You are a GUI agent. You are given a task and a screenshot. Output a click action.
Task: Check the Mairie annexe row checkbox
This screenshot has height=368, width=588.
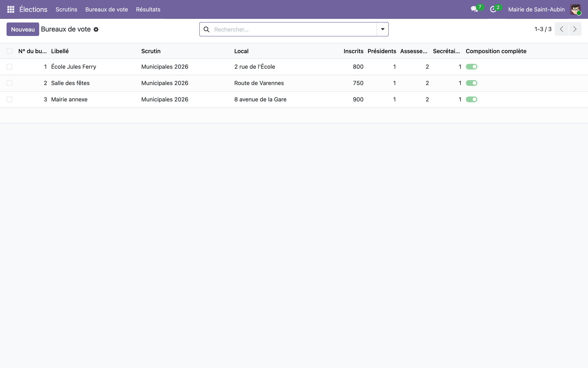[x=9, y=99]
